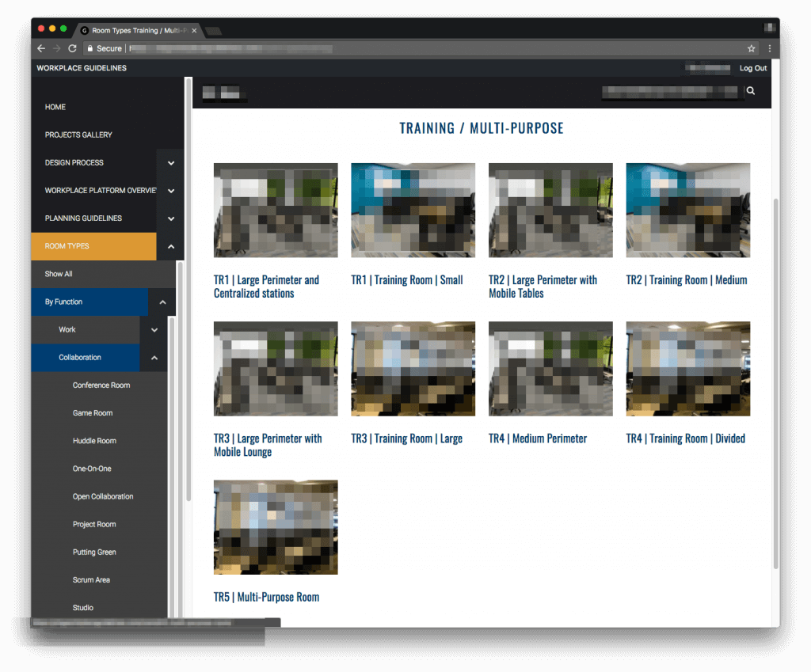
Task: Click the favicon on the active browser tab
Action: (x=85, y=29)
